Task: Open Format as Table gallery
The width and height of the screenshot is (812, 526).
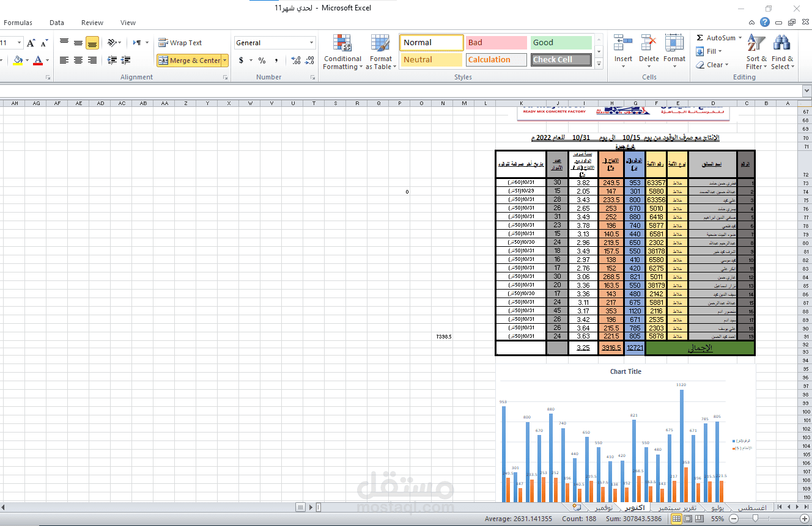Action: coord(380,53)
